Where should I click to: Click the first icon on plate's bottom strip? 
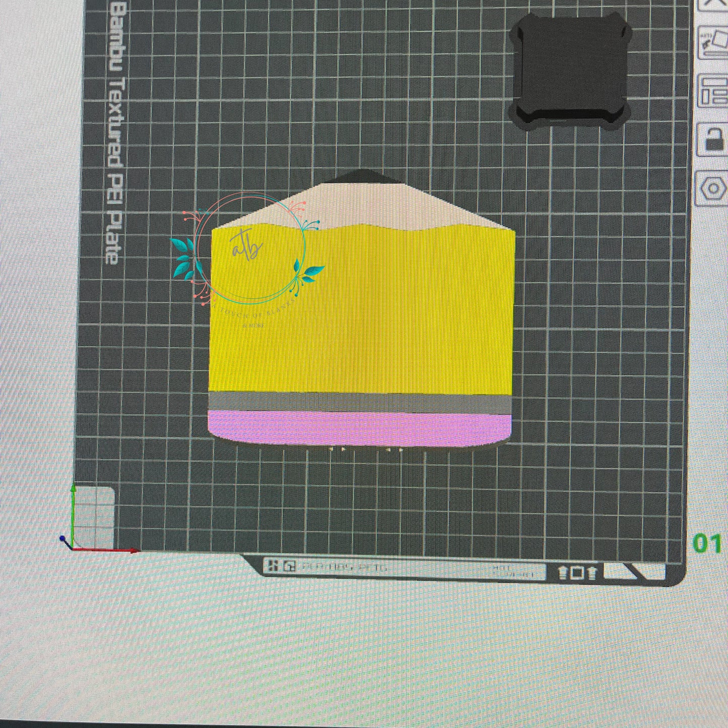coord(271,566)
